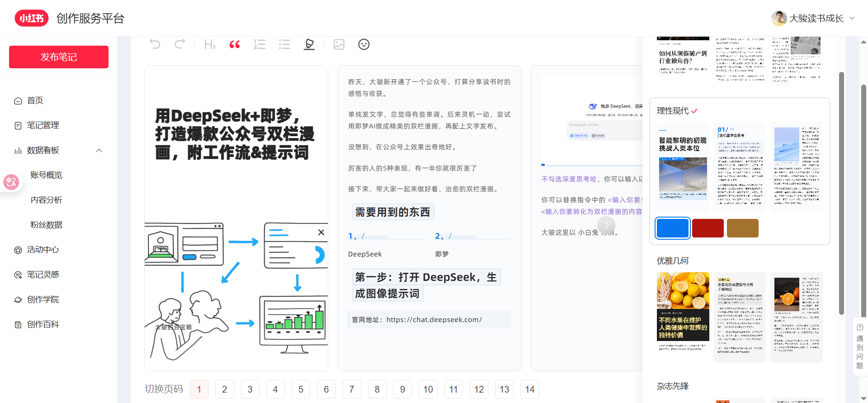Click the next page arrow on preview
Image resolution: width=868 pixels, height=403 pixels.
point(606,225)
